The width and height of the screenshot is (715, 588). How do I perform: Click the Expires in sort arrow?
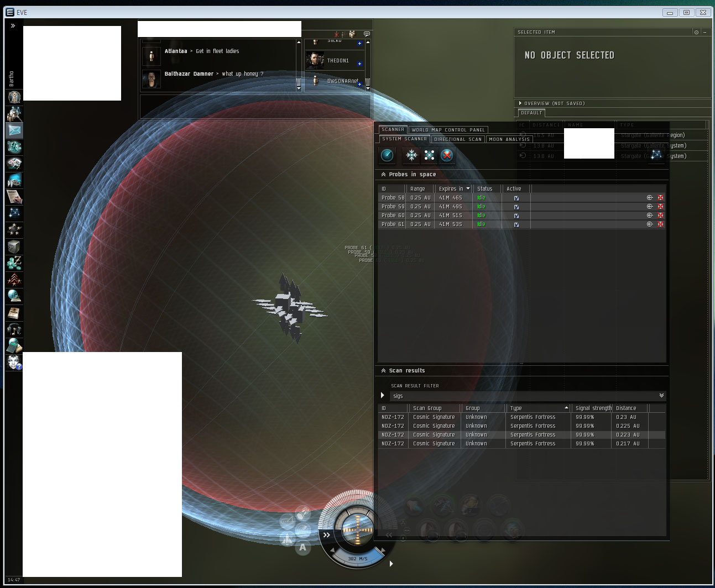(468, 189)
